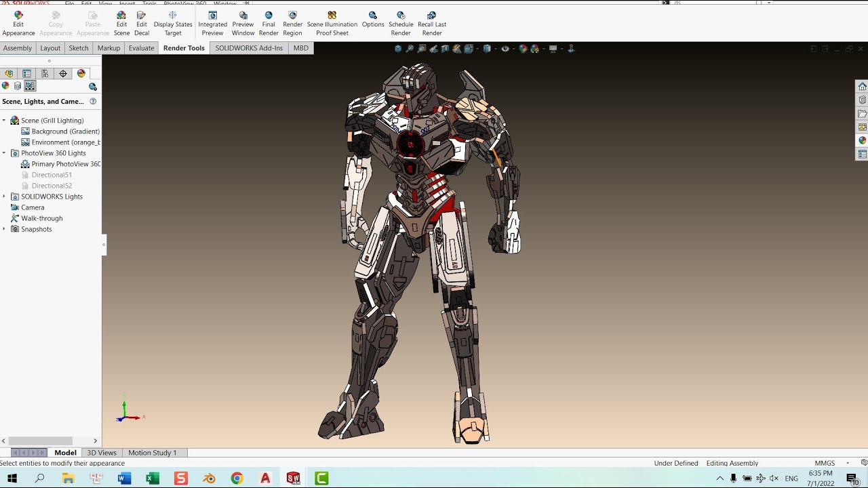Select the Walk-through tree item
This screenshot has width=868, height=488.
[x=37, y=218]
